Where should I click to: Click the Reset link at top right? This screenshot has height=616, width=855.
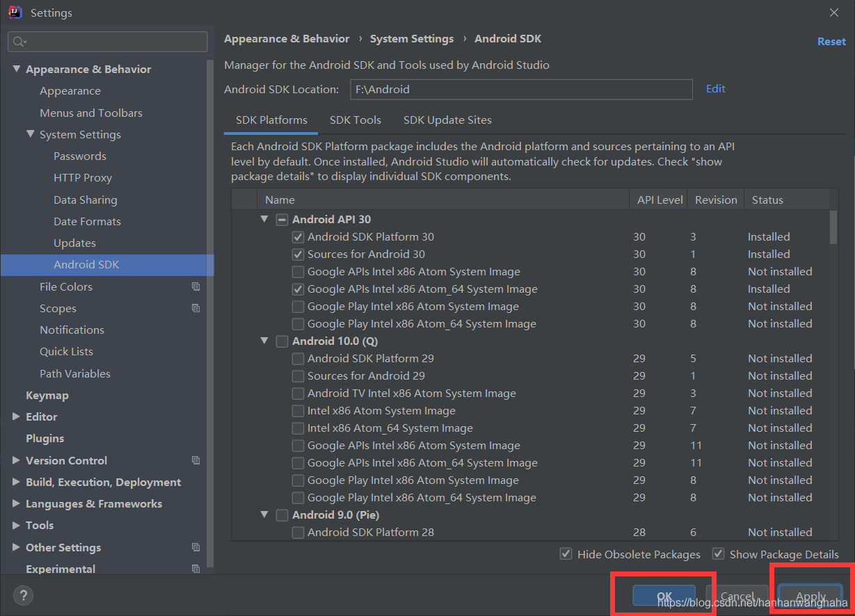click(831, 41)
